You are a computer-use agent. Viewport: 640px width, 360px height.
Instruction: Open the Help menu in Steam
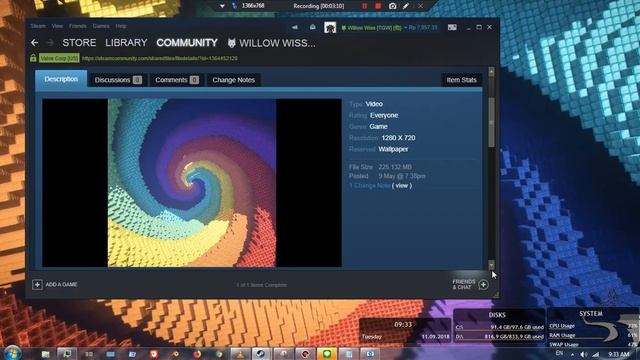pyautogui.click(x=121, y=26)
